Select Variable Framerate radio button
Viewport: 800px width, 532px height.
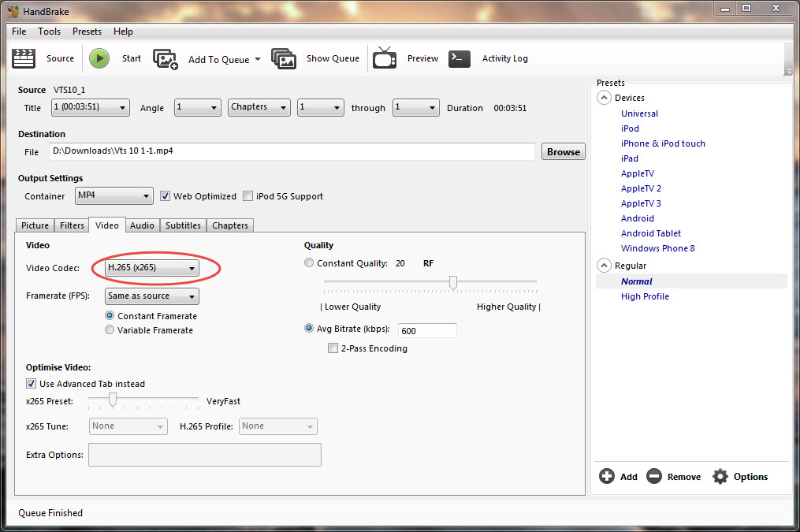point(110,330)
